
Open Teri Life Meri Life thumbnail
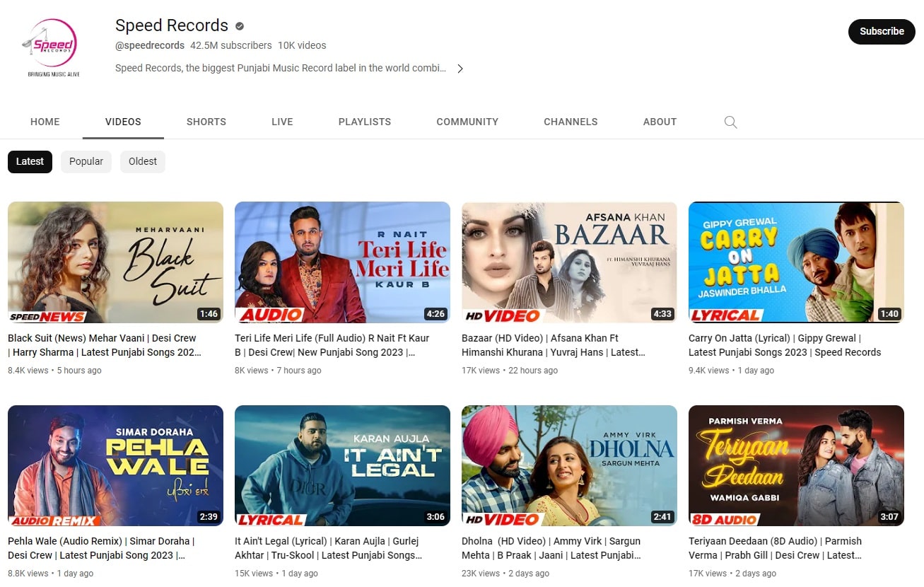click(x=342, y=262)
